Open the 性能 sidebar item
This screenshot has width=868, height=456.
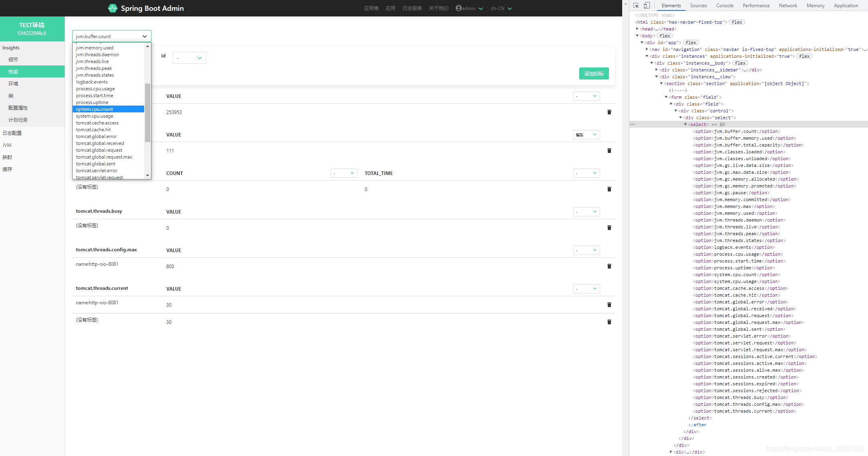[32, 71]
